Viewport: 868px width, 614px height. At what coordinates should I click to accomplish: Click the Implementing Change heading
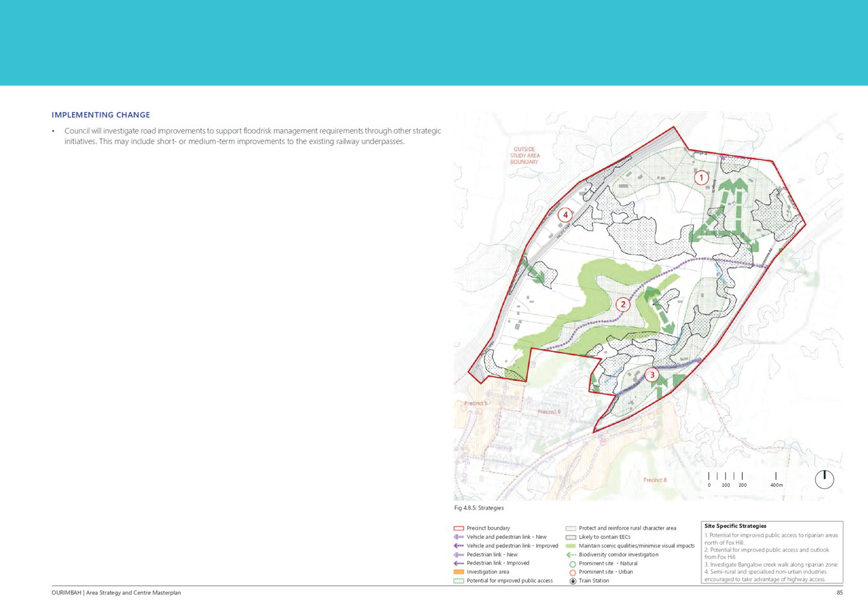point(101,115)
